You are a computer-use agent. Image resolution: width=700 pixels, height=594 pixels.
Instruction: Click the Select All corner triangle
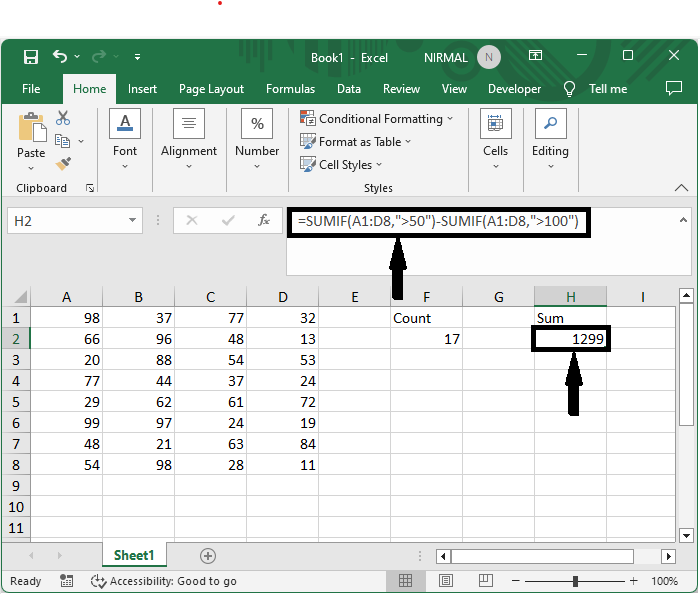20,297
